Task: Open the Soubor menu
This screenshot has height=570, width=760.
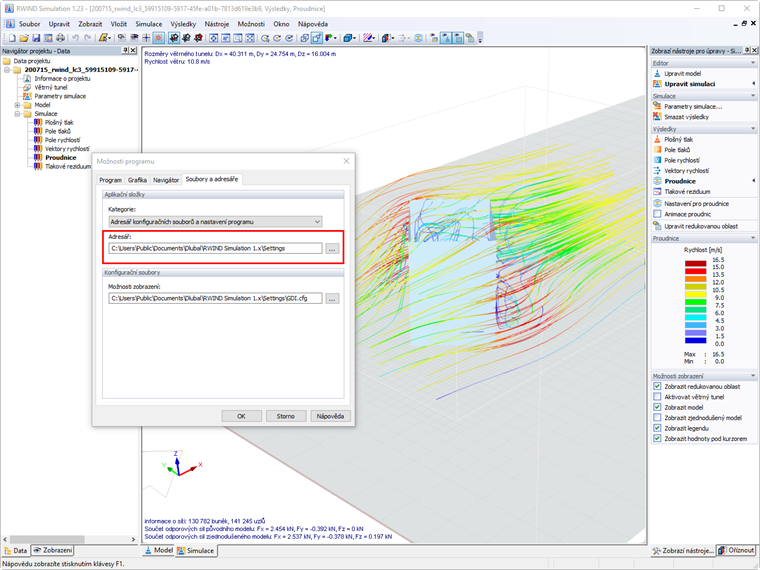Action: point(29,24)
